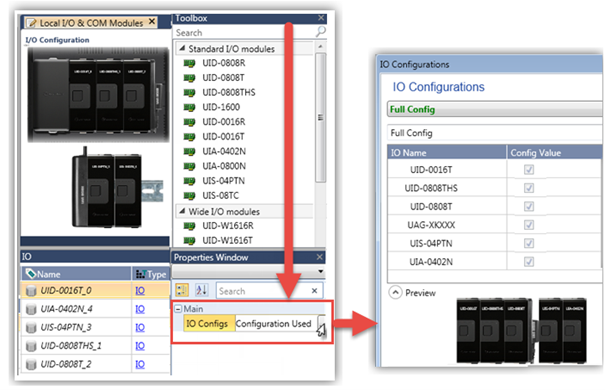Select the UID-0016R module icon
605x390 pixels.
click(189, 122)
